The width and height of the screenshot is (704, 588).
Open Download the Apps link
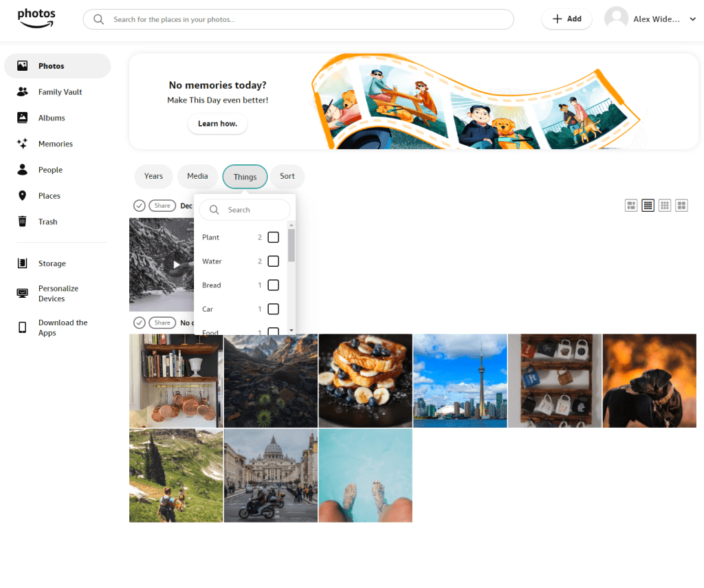[x=63, y=327]
